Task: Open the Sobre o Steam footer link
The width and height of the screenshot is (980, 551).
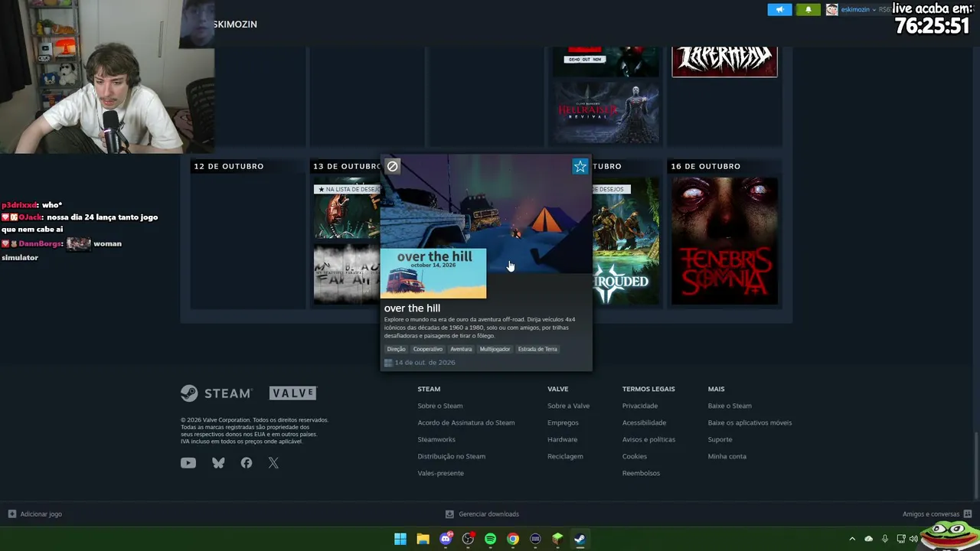Action: click(x=440, y=406)
